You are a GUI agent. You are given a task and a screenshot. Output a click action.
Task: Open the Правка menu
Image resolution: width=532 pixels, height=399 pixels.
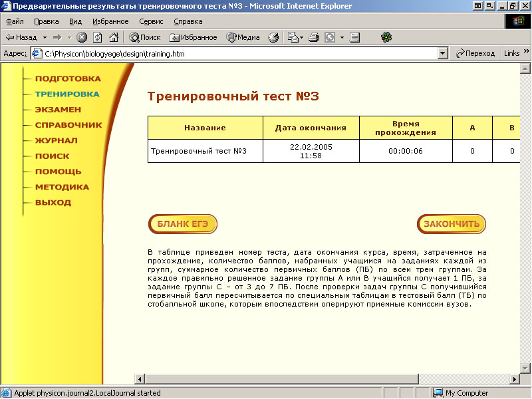[47, 21]
